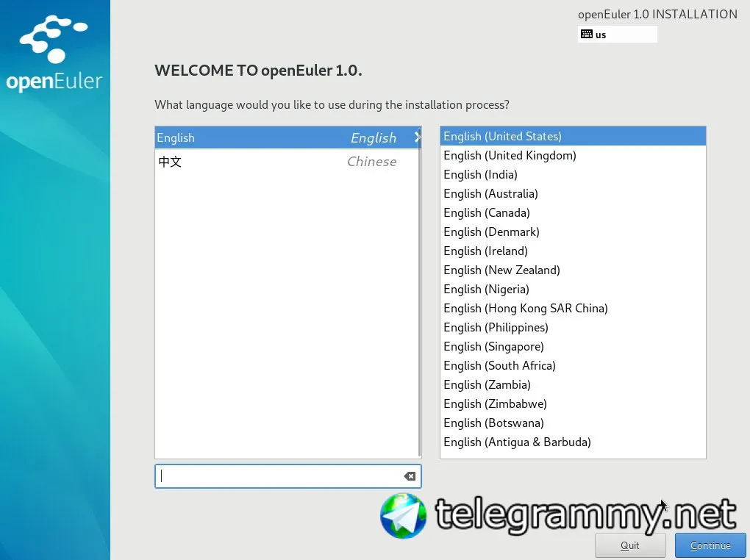
Task: Choose English (Singapore) locale
Action: 573,347
